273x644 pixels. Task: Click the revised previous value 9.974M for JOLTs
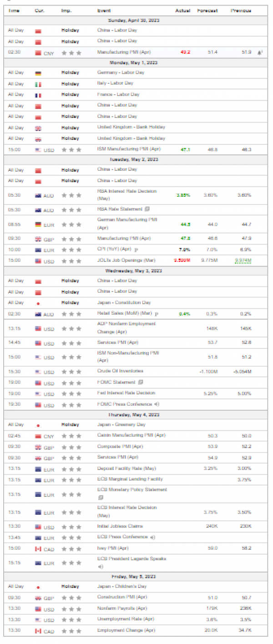point(243,261)
